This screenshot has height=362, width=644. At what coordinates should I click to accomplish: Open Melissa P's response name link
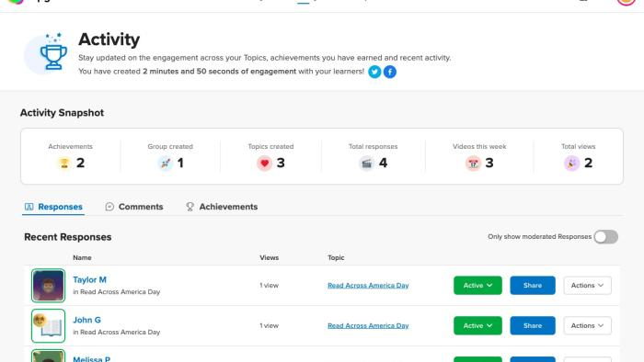[x=92, y=358]
